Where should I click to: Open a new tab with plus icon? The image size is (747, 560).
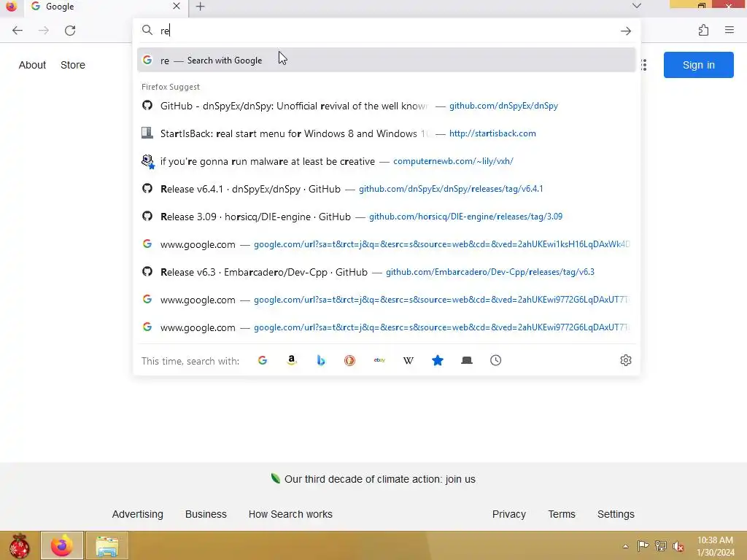click(201, 7)
